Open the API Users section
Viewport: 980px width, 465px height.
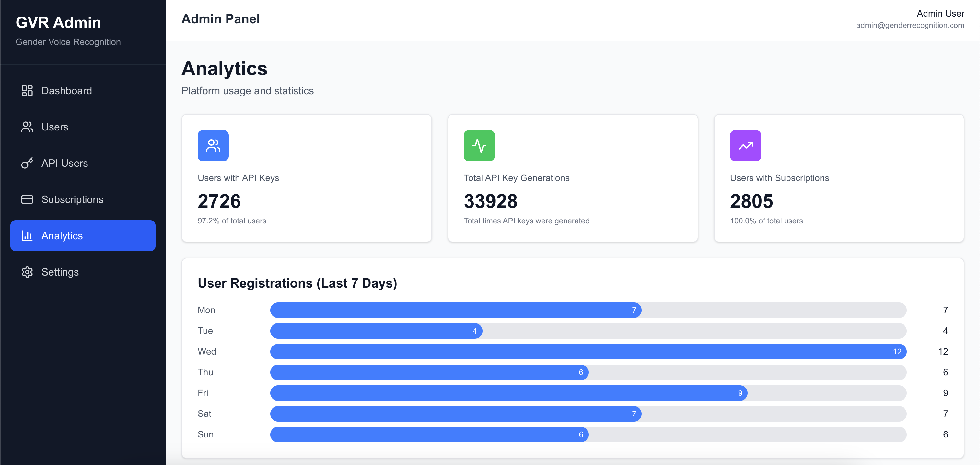click(x=65, y=163)
